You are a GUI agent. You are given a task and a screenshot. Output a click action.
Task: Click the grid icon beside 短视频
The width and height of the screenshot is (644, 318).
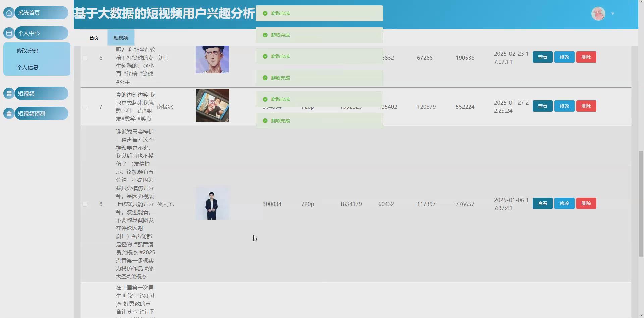pyautogui.click(x=9, y=93)
